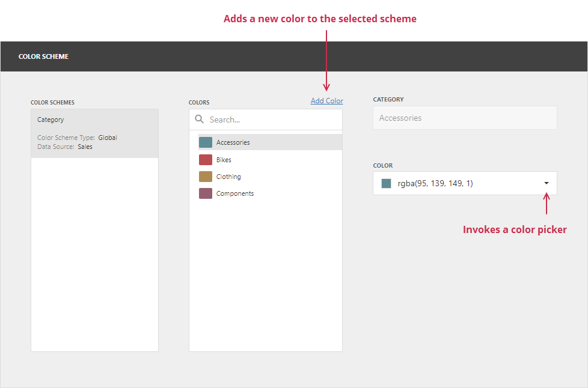Click the search magnifier icon in Colors panel

200,119
